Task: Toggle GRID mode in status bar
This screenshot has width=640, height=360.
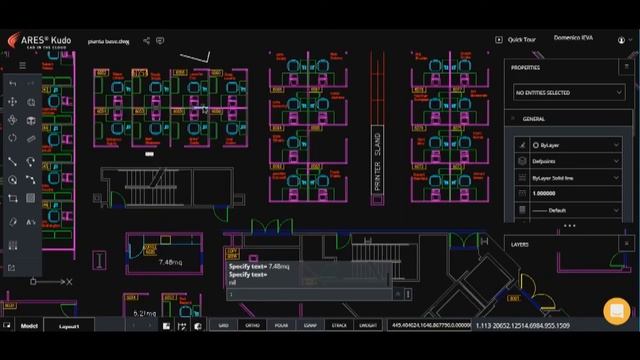Action: point(223,325)
